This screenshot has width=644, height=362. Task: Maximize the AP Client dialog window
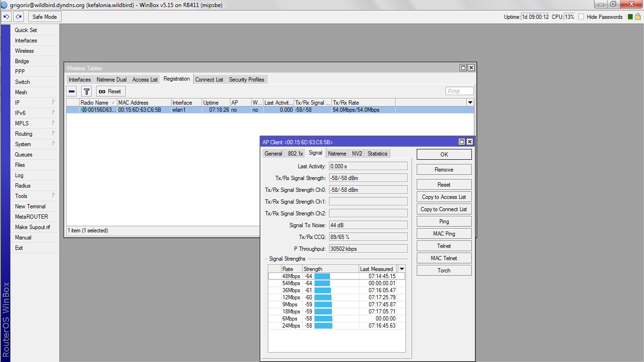coord(462,142)
